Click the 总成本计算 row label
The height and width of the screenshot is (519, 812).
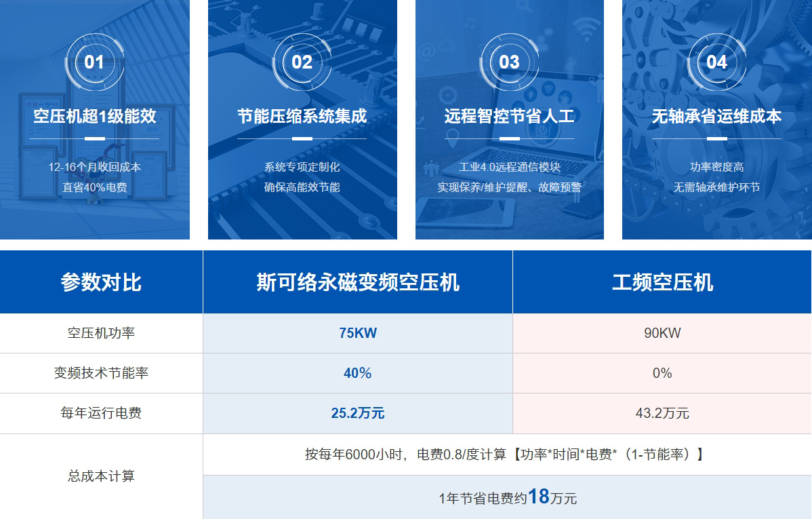(x=101, y=476)
